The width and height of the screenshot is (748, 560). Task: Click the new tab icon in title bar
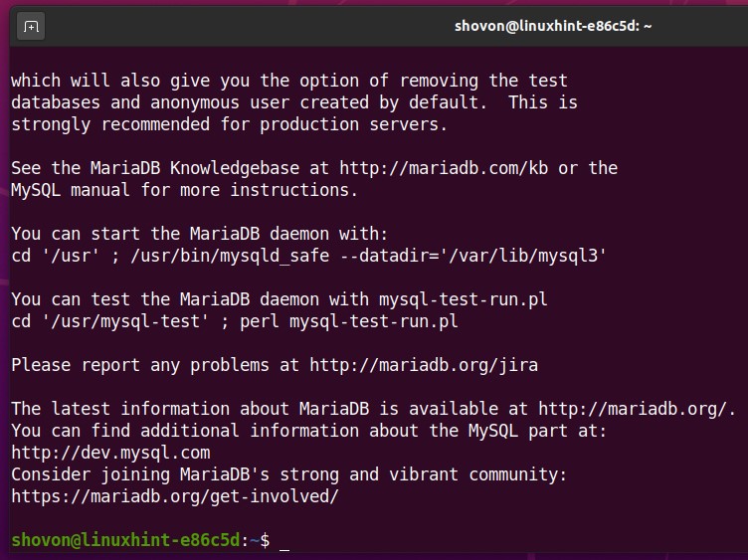[31, 27]
